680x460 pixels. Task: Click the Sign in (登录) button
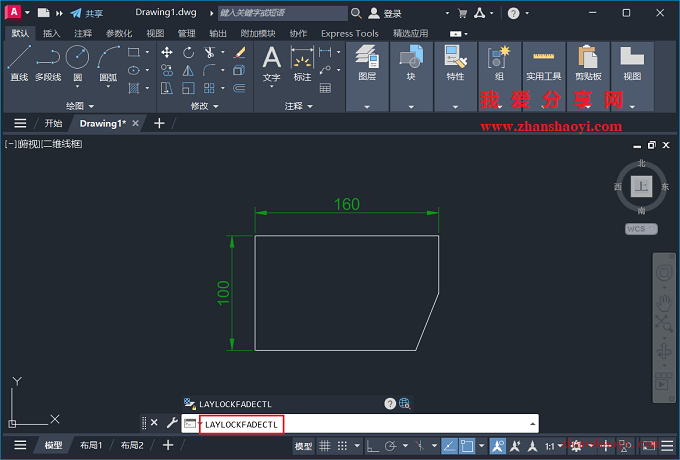click(385, 13)
